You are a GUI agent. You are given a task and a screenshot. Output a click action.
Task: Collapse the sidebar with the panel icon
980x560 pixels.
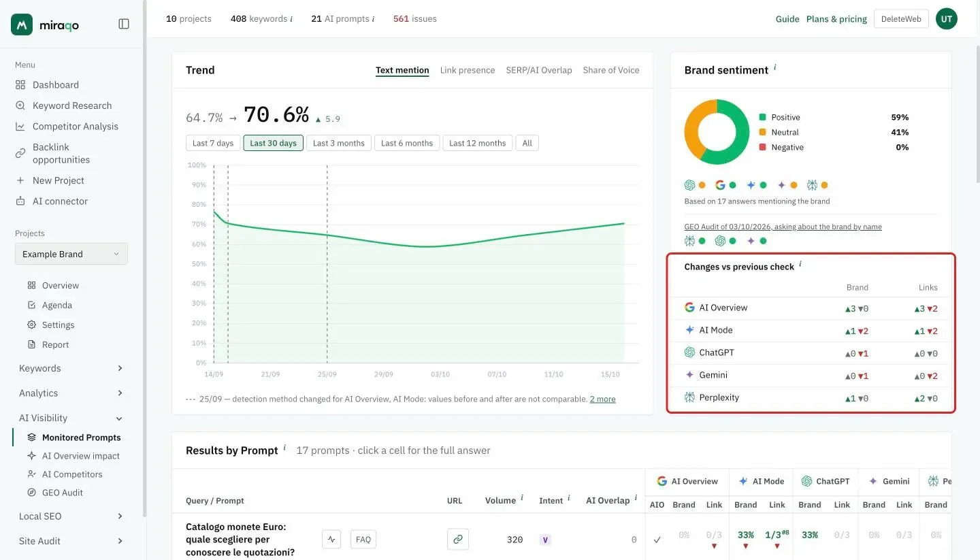coord(124,24)
